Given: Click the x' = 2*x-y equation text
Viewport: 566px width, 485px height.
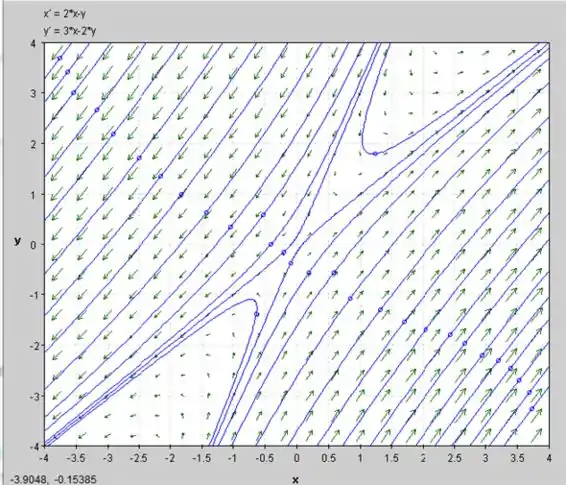Looking at the screenshot, I should pos(65,14).
